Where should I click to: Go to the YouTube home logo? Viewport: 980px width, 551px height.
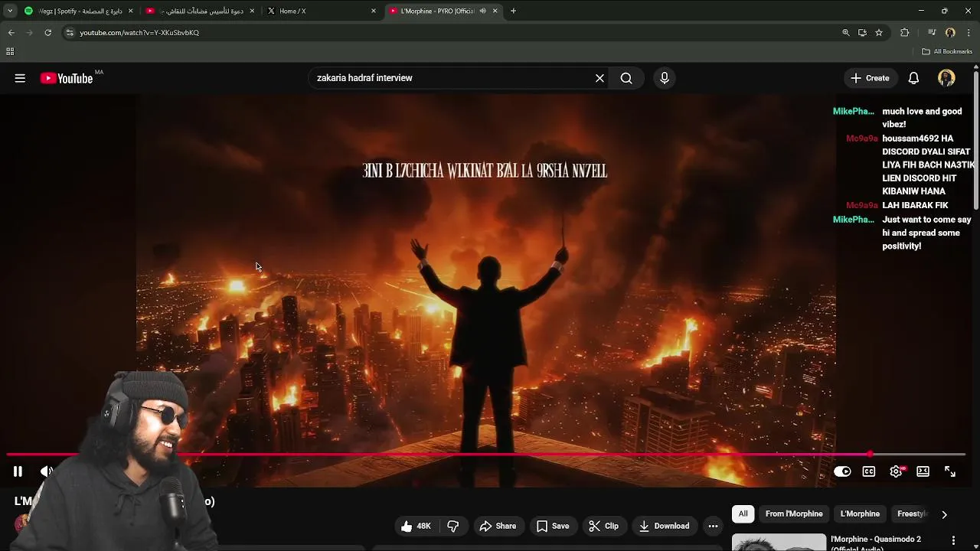[x=67, y=78]
